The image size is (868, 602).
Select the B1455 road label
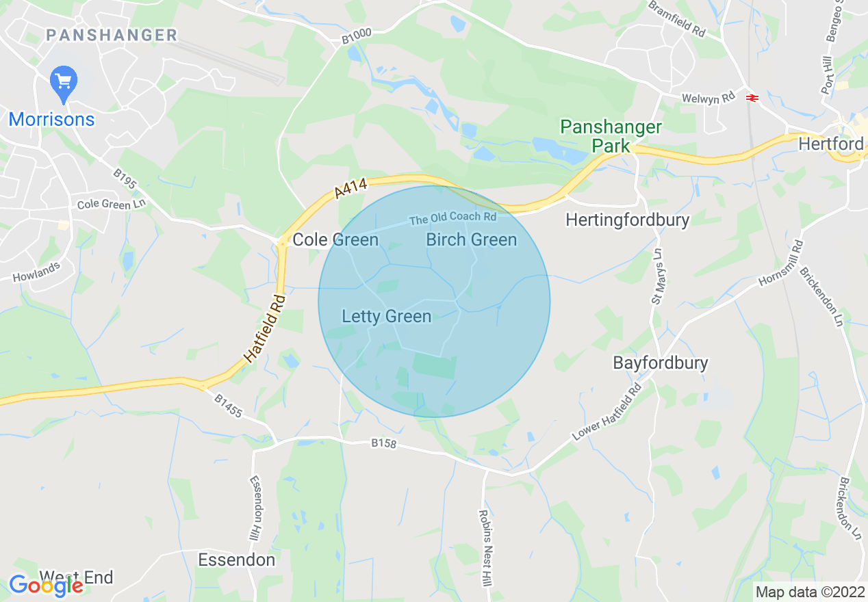click(229, 405)
